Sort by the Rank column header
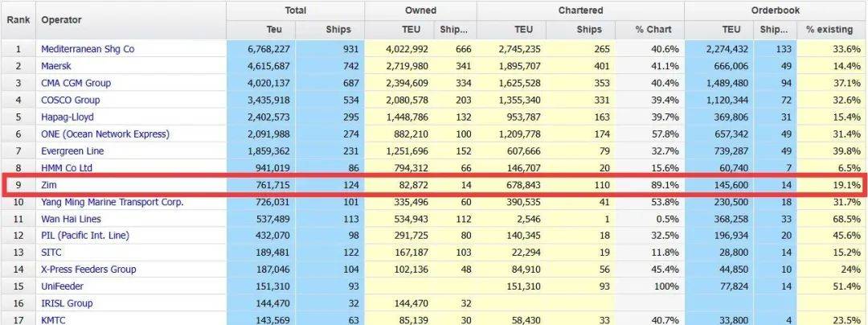This screenshot has height=325, width=868. [18, 20]
